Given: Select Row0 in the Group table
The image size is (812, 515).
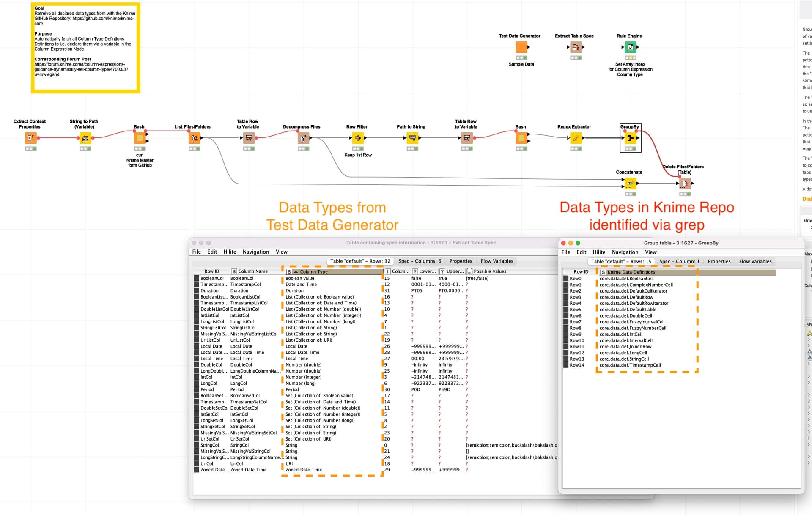Looking at the screenshot, I should pos(575,278).
